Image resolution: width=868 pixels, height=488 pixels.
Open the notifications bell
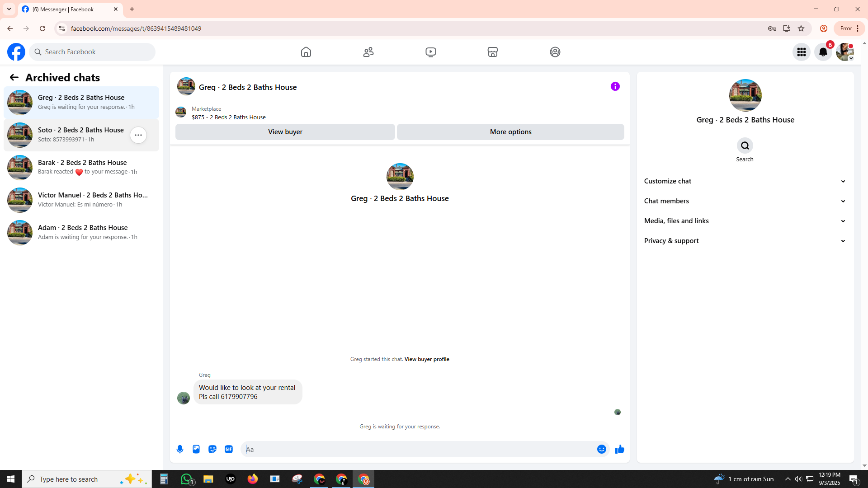click(x=823, y=52)
